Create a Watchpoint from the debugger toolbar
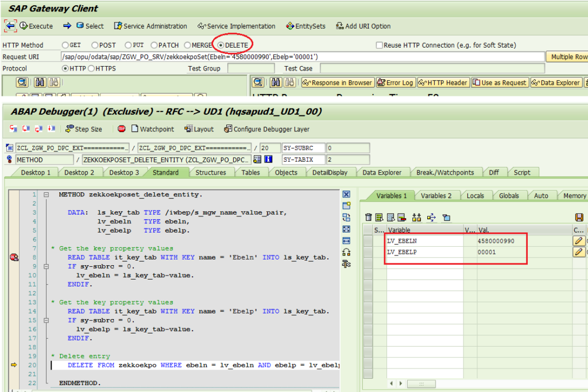588x392 pixels. click(x=153, y=129)
